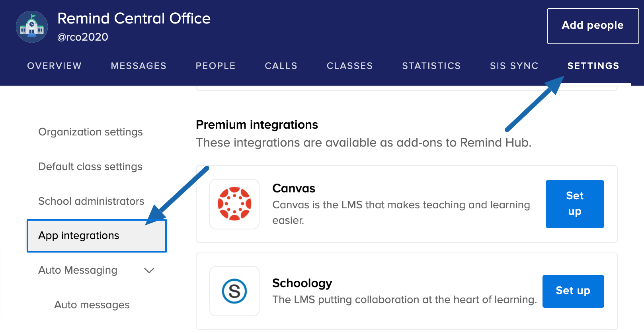
Task: View the Statistics tab
Action: pyautogui.click(x=431, y=66)
